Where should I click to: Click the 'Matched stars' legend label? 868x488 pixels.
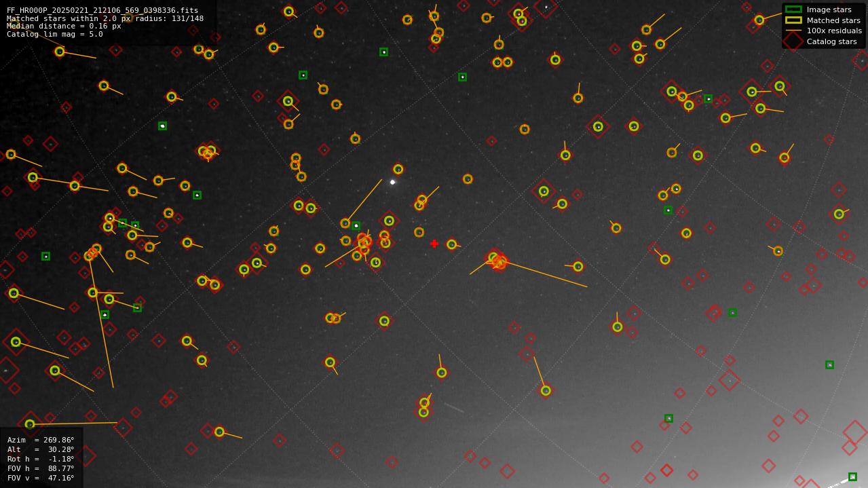tap(833, 20)
